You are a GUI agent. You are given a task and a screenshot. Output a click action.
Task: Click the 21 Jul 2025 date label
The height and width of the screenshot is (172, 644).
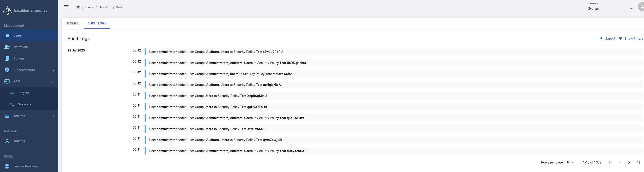point(76,50)
